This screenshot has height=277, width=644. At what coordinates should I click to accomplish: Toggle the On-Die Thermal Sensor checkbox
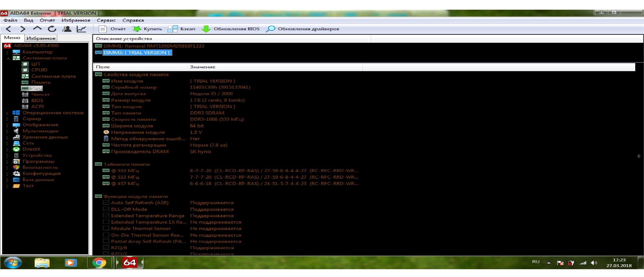[x=106, y=235]
